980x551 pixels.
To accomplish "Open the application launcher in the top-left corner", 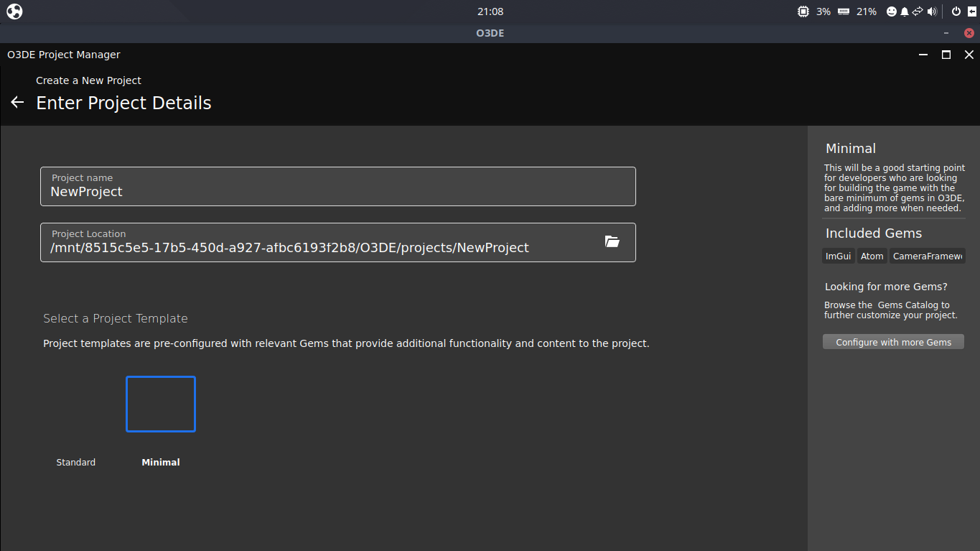I will point(14,11).
